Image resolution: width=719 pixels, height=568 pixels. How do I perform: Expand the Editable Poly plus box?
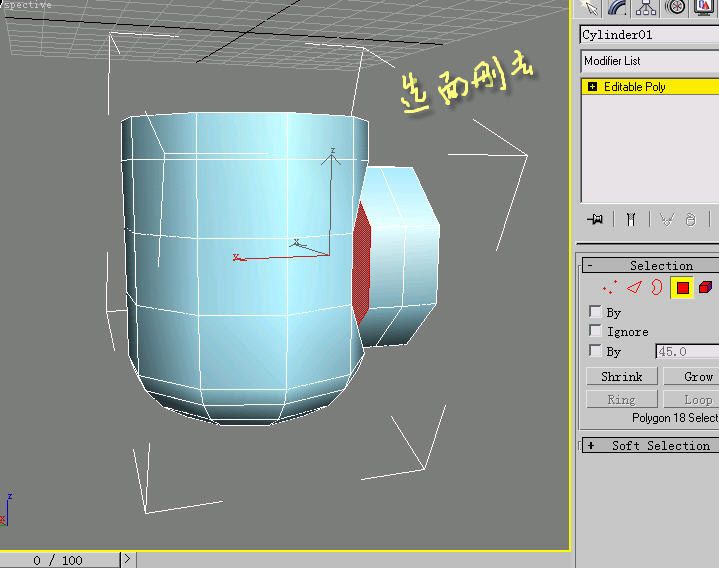click(592, 87)
